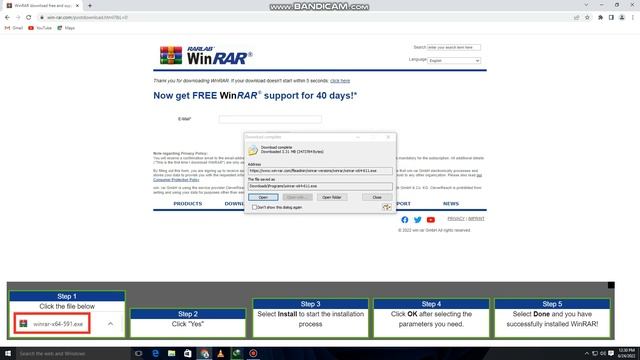Open the YouTube bookmark
640x360 pixels.
point(40,28)
